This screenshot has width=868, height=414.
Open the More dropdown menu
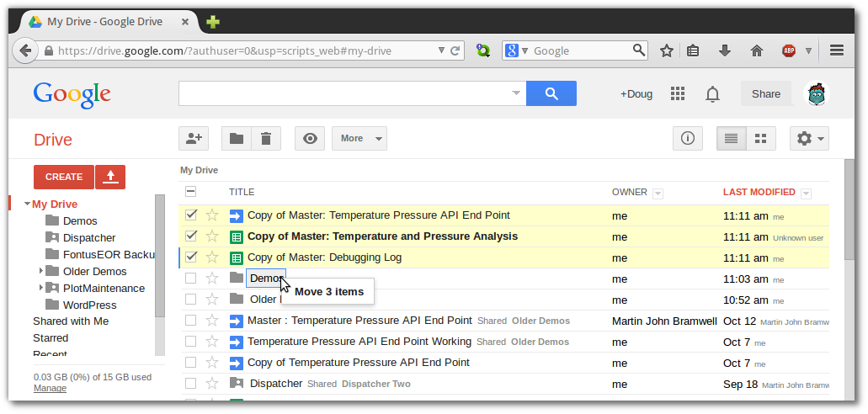click(x=359, y=138)
